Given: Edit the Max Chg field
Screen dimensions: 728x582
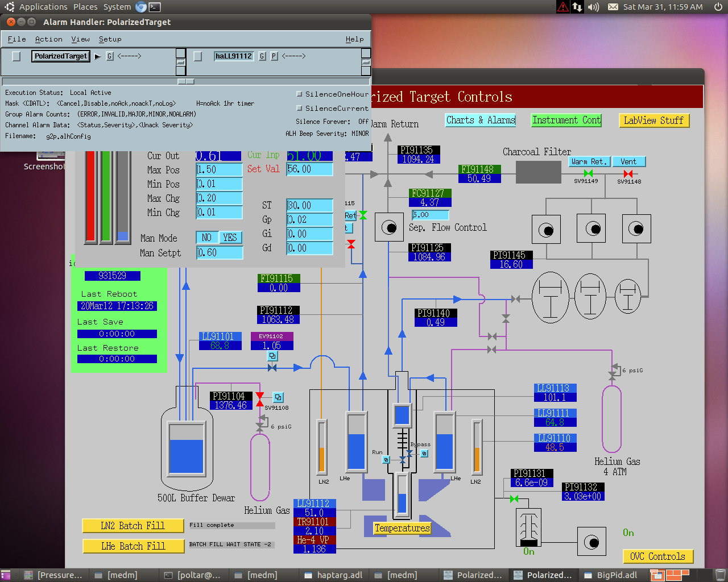Looking at the screenshot, I should click(x=220, y=198).
